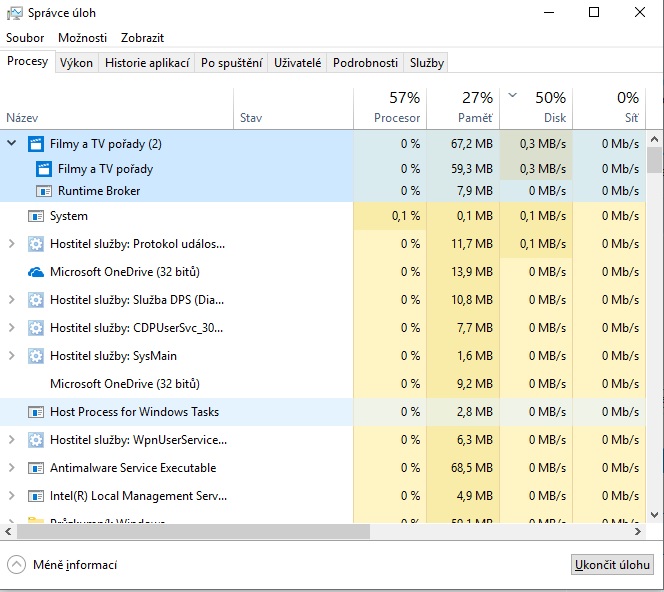Click the Služba DPS service gear icon
This screenshot has height=592, width=664.
point(36,300)
